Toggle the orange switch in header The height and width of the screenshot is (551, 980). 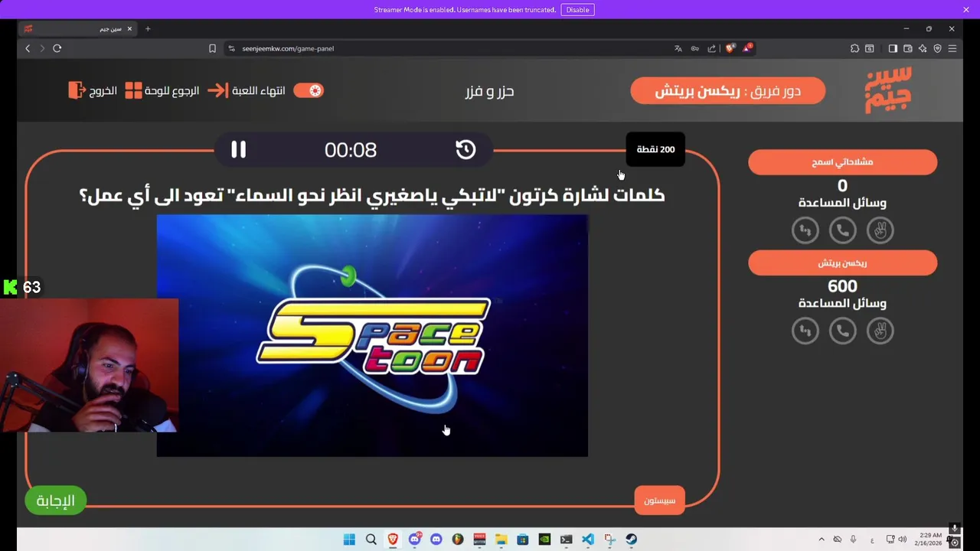tap(309, 90)
